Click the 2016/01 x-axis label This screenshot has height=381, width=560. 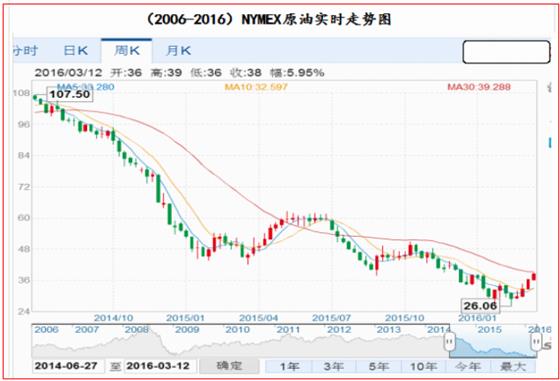[x=477, y=318]
